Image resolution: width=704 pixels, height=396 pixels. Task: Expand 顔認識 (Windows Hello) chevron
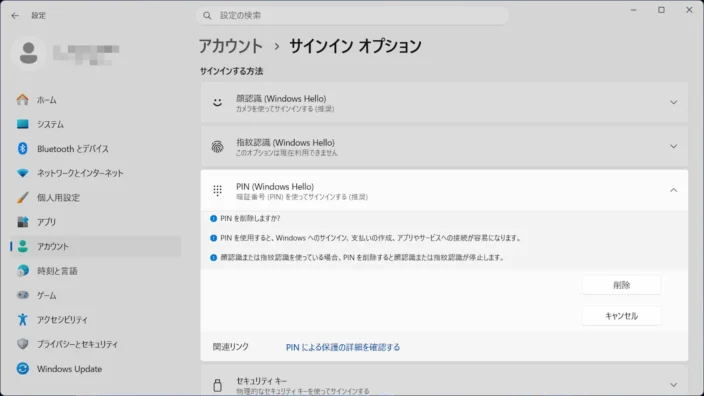tap(673, 102)
